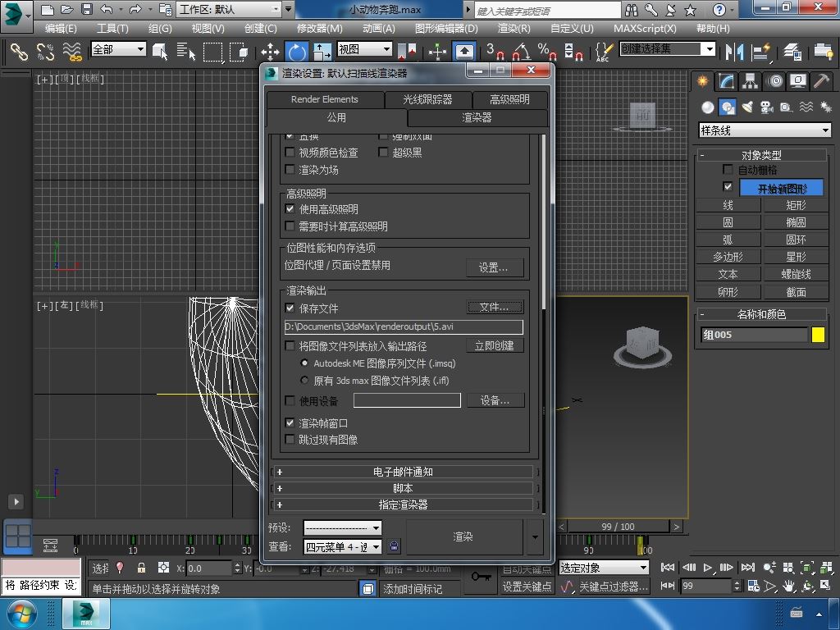Click the lock icon beside the view dropdown
Viewport: 840px width, 630px height.
(x=395, y=546)
